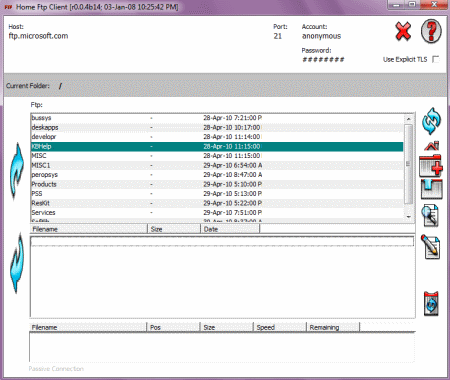Click the date 29-Apr-10 6:54:00 of MISC1

point(233,165)
